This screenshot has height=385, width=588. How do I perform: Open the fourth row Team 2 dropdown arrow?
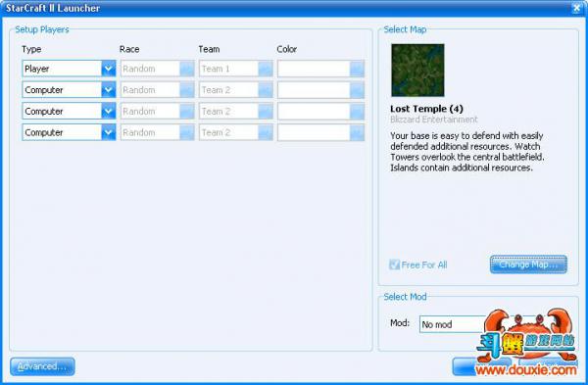coord(266,132)
